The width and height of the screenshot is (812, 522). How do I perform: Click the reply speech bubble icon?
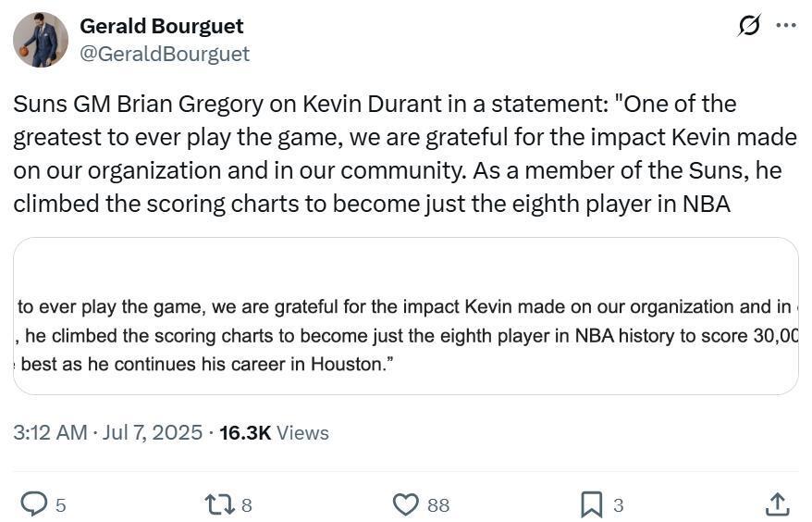pyautogui.click(x=33, y=504)
